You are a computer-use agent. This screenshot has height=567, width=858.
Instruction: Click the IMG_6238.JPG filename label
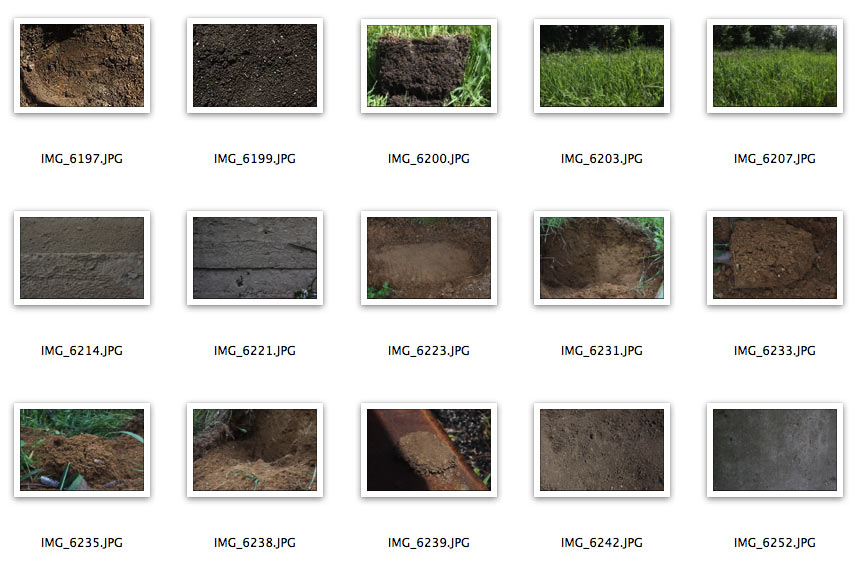[x=255, y=542]
